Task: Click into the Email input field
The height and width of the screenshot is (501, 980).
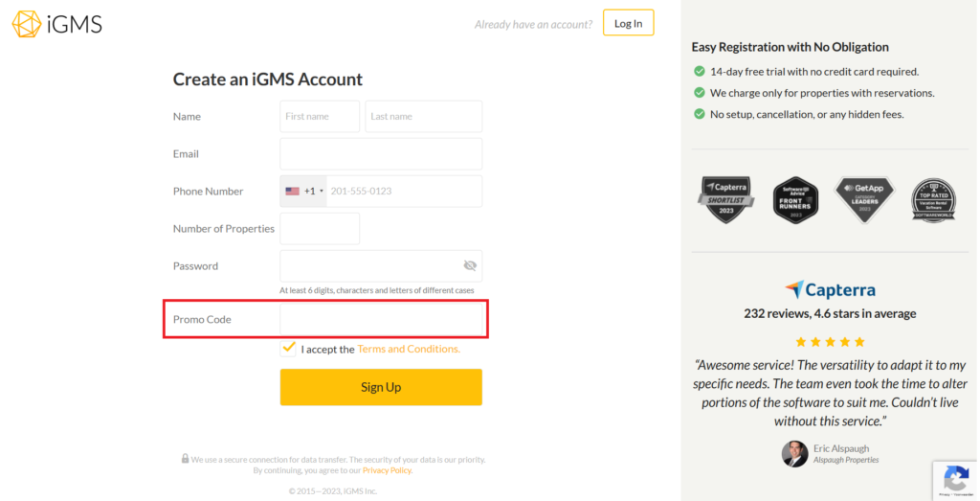Action: (x=381, y=153)
